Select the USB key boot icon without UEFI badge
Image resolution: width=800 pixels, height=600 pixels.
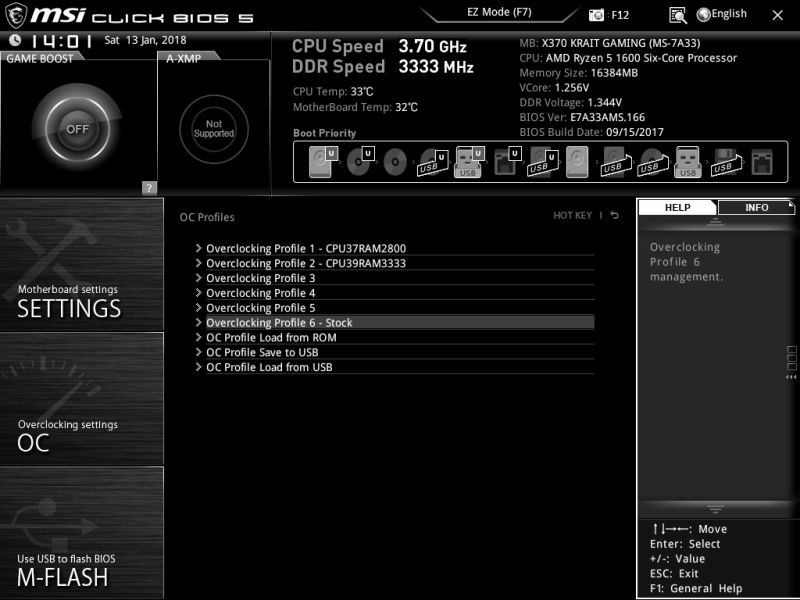[x=688, y=162]
